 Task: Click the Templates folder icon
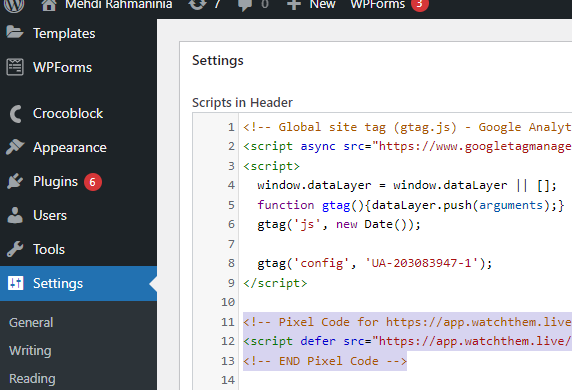coord(15,33)
